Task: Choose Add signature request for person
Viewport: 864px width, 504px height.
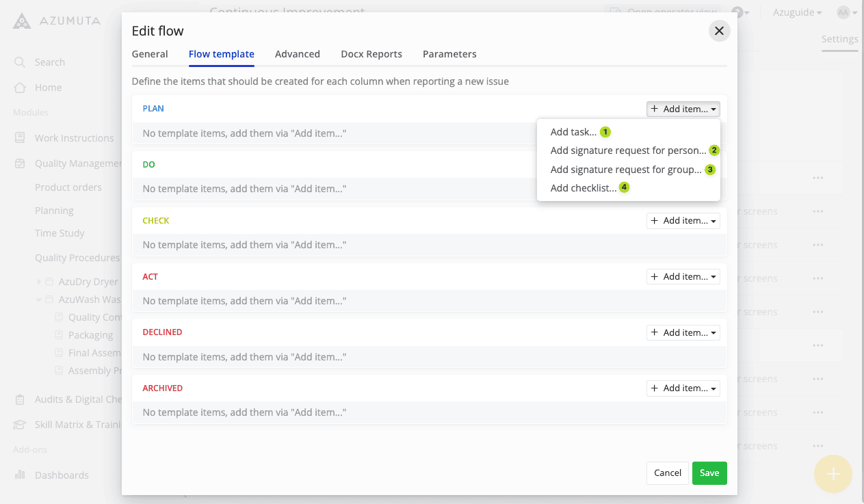Action: [628, 150]
